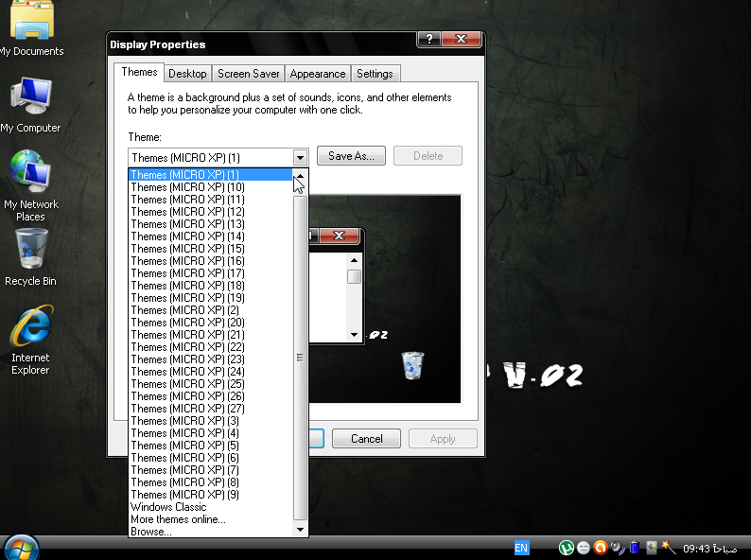The height and width of the screenshot is (560, 751).
Task: Choose Themes (MICRO XP) (17)
Action: coord(211,273)
